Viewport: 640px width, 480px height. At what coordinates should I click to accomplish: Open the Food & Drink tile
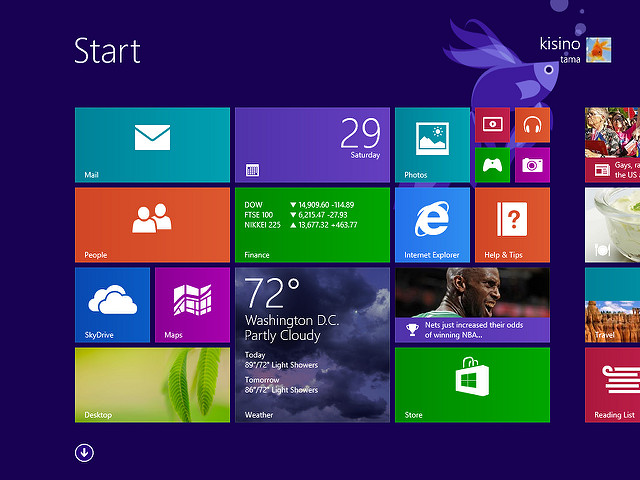[612, 225]
